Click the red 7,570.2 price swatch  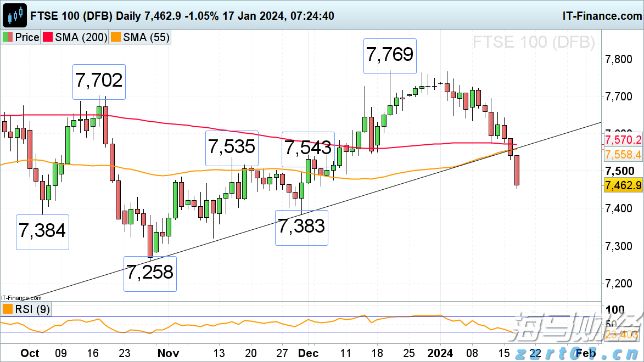click(x=623, y=140)
